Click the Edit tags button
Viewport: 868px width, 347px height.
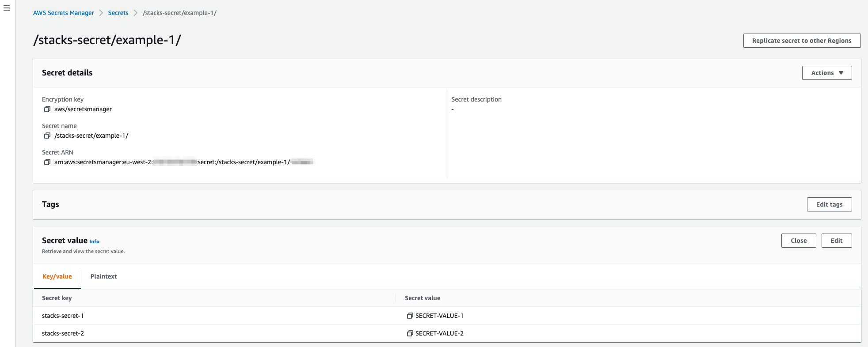tap(829, 204)
